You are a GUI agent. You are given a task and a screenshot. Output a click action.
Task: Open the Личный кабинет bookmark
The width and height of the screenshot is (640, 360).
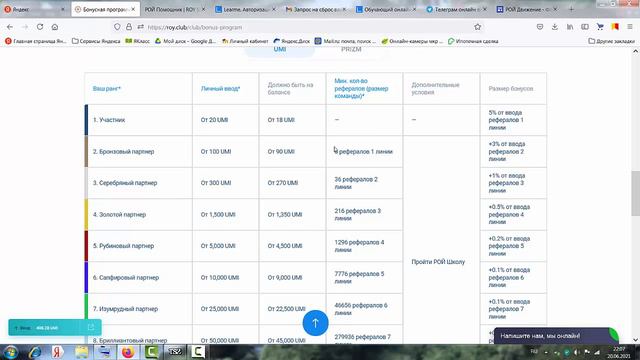tap(245, 41)
